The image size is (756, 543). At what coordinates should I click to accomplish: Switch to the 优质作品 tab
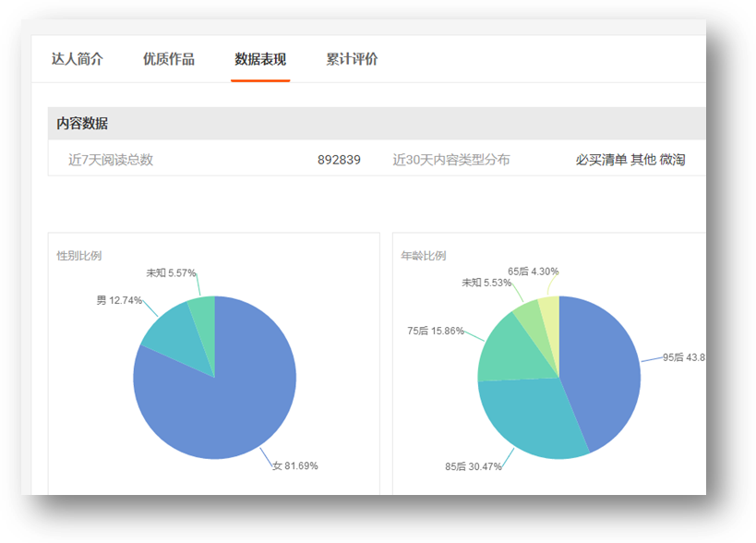click(169, 60)
